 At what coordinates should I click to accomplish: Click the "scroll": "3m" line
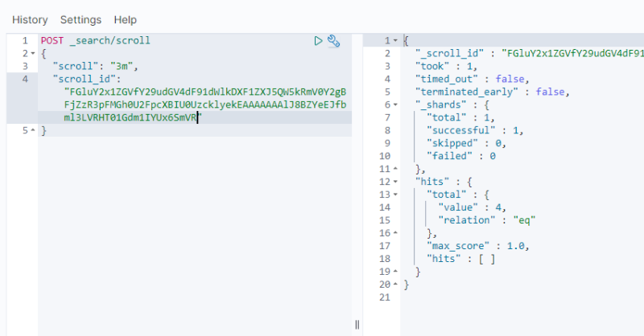95,66
